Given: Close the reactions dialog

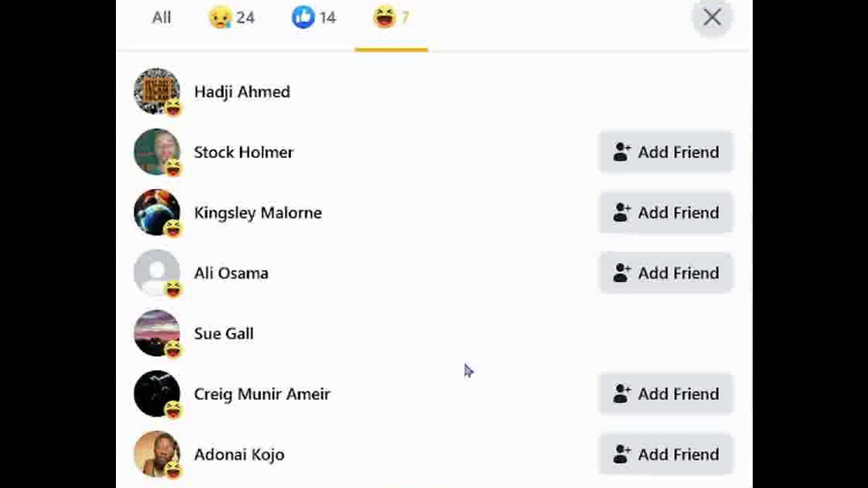Looking at the screenshot, I should click(x=711, y=18).
